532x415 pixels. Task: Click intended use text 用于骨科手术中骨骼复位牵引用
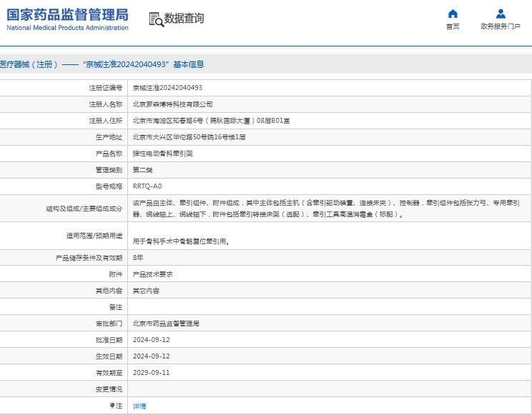point(181,241)
